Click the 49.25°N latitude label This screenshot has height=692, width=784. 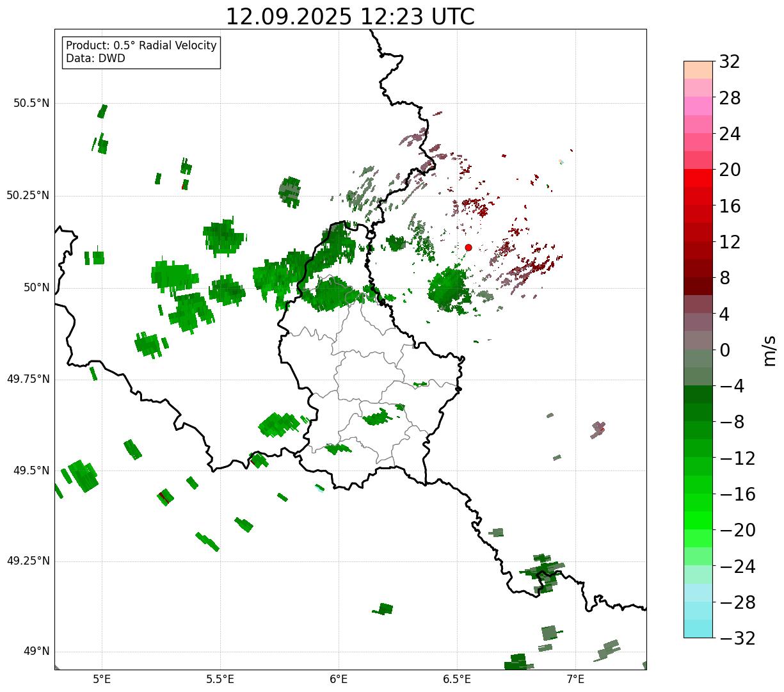(28, 561)
